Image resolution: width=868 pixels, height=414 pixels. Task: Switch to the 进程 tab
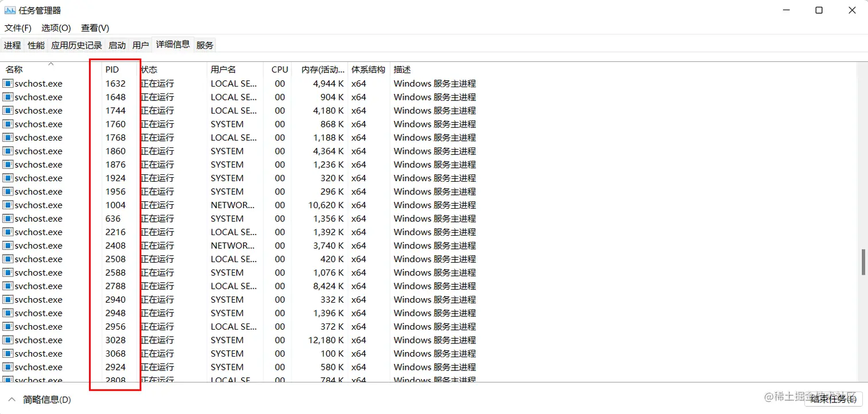[x=12, y=45]
